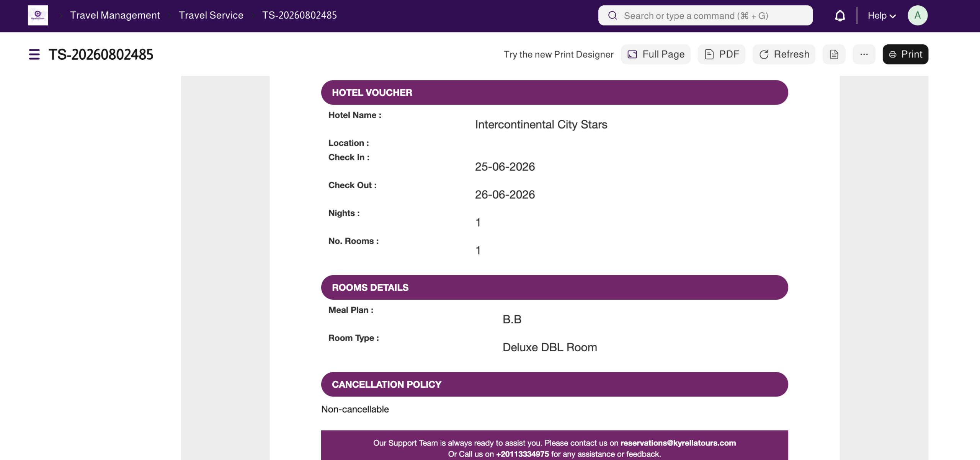Open the user avatar menu

[x=917, y=15]
